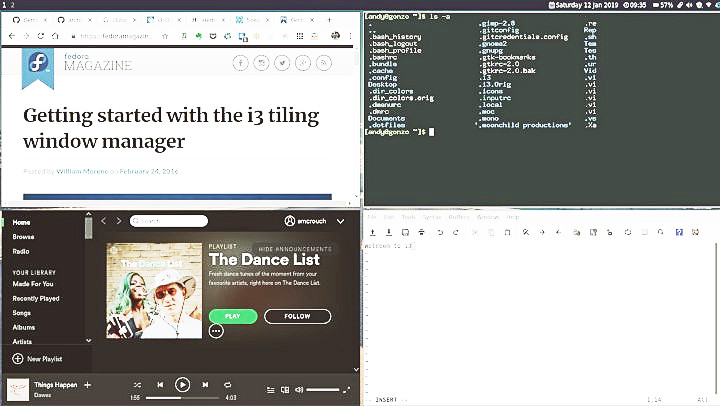Toggle repeat mode in Spotify
Image resolution: width=720 pixels, height=406 pixels.
coord(228,384)
